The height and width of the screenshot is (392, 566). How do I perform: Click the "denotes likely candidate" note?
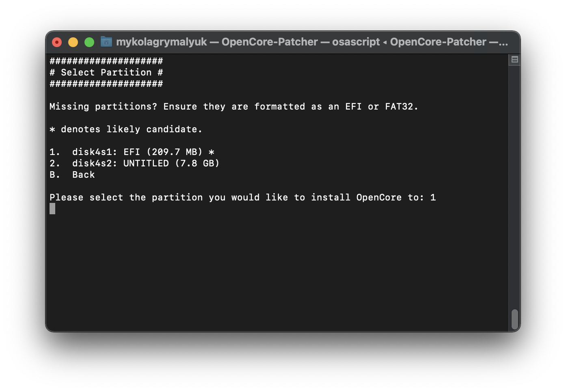(x=131, y=129)
